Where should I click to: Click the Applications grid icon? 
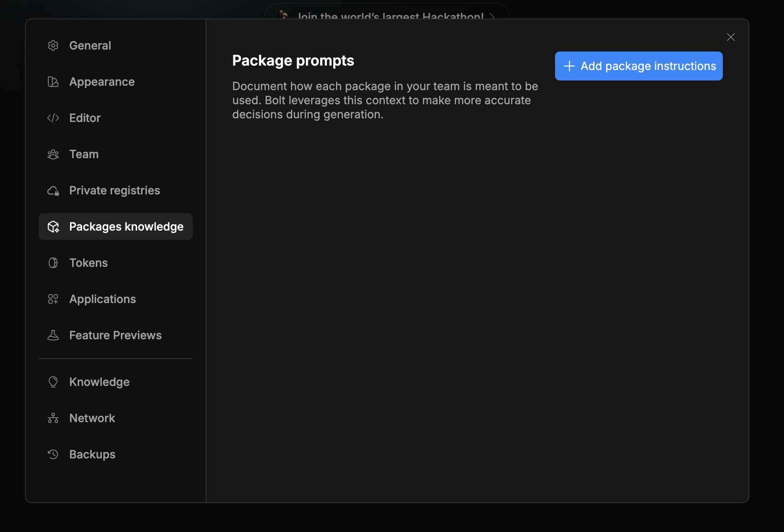[x=53, y=299]
